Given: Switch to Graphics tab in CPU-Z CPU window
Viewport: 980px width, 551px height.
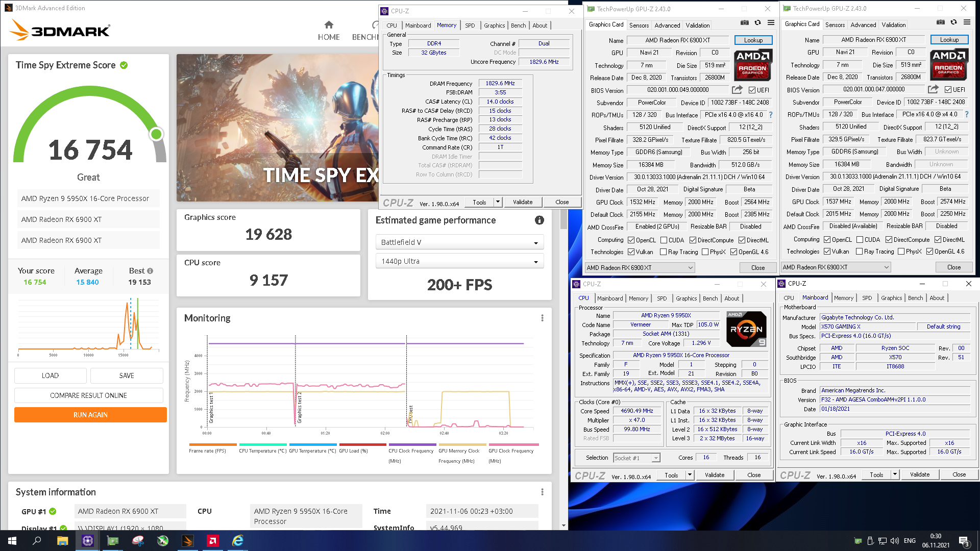Looking at the screenshot, I should pyautogui.click(x=686, y=298).
